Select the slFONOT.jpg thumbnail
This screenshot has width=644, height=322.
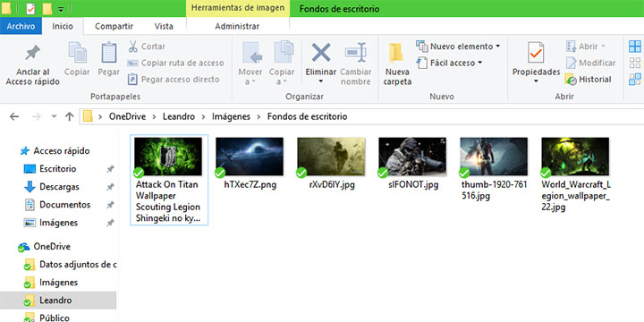pyautogui.click(x=412, y=157)
